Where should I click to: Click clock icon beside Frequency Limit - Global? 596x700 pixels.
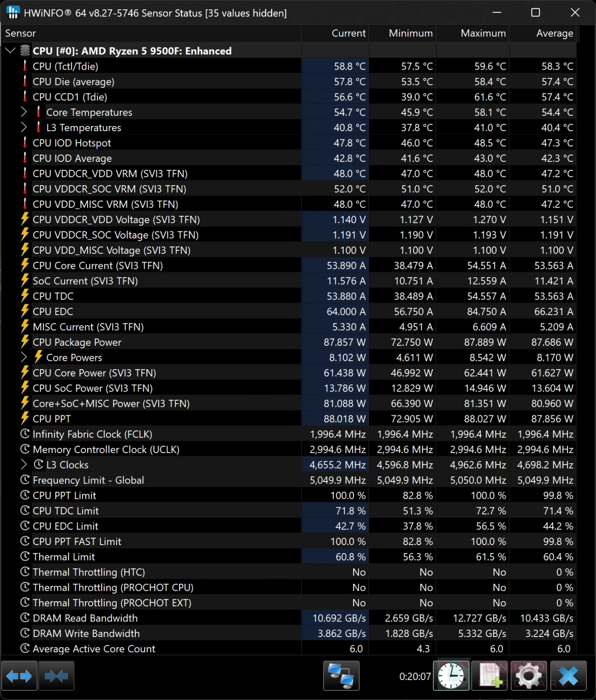[25, 480]
